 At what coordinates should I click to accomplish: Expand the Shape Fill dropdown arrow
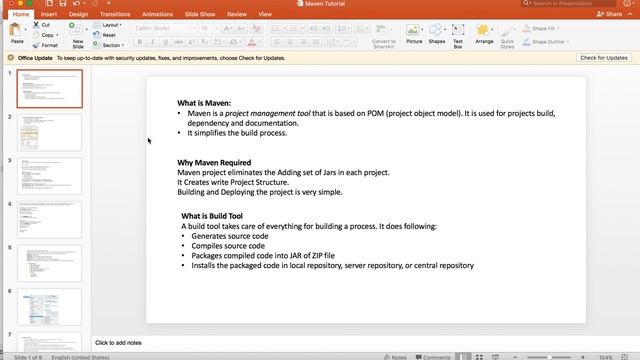(558, 28)
